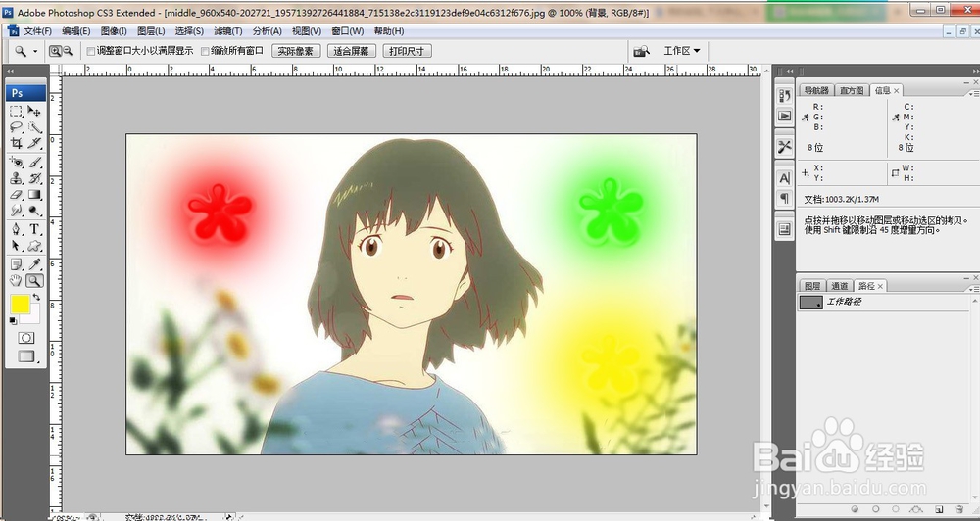Choose the zoom in mode icon
980x521 pixels.
point(55,51)
